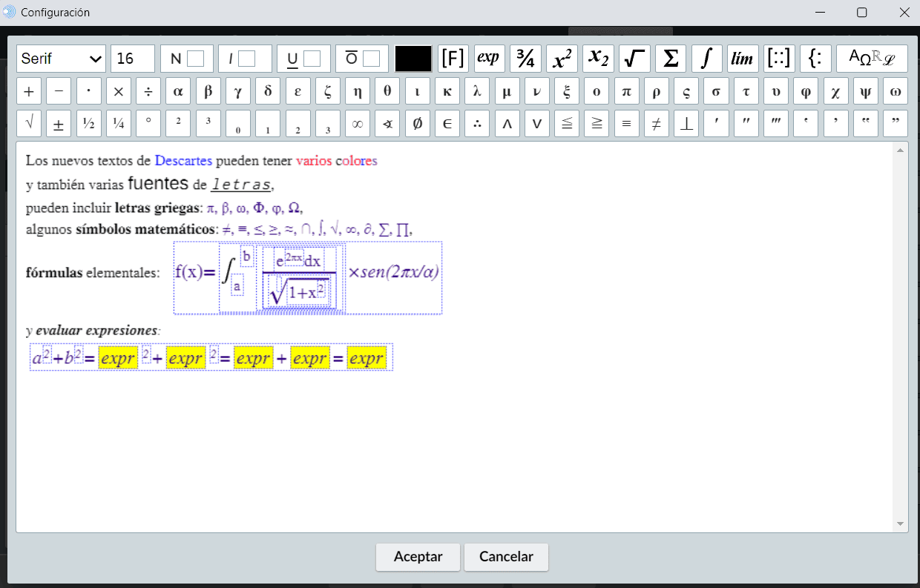This screenshot has width=920, height=588.
Task: Insert subscript with the x₂ button
Action: (598, 59)
